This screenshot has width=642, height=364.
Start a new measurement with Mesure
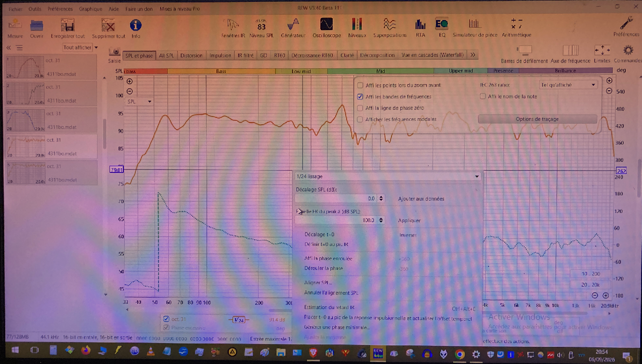tap(15, 28)
